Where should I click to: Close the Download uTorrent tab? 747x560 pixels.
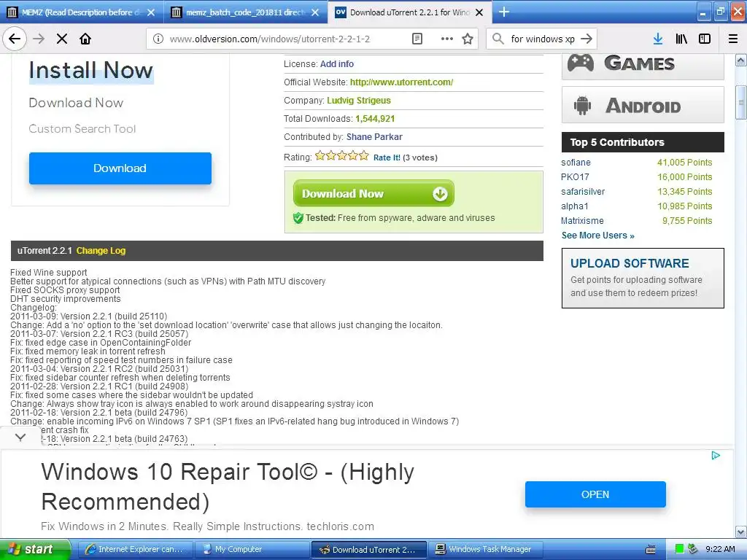[480, 12]
